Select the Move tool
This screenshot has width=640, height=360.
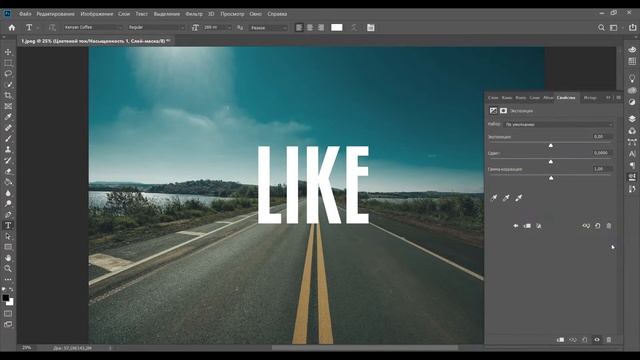pyautogui.click(x=8, y=52)
